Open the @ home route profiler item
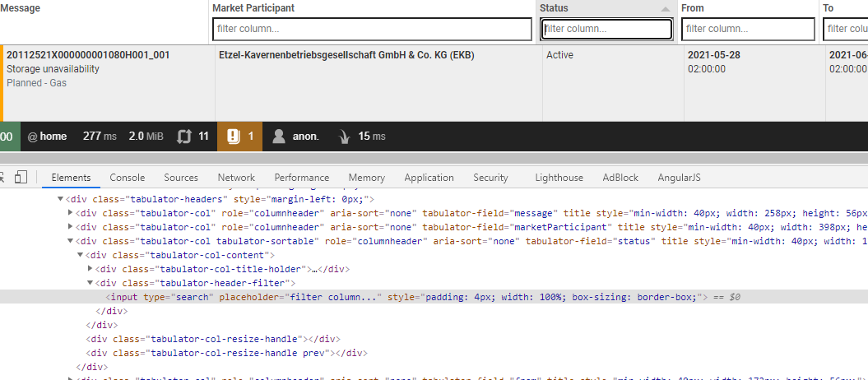Image resolution: width=868 pixels, height=380 pixels. tap(47, 136)
